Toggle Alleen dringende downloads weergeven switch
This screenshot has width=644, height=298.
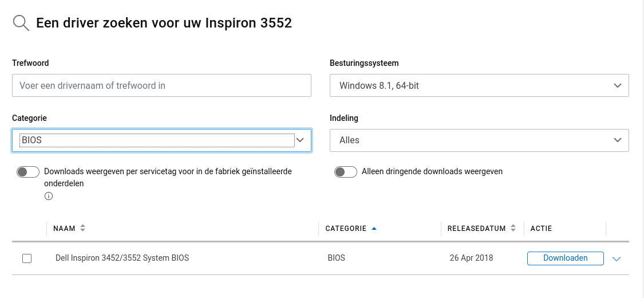coord(345,172)
